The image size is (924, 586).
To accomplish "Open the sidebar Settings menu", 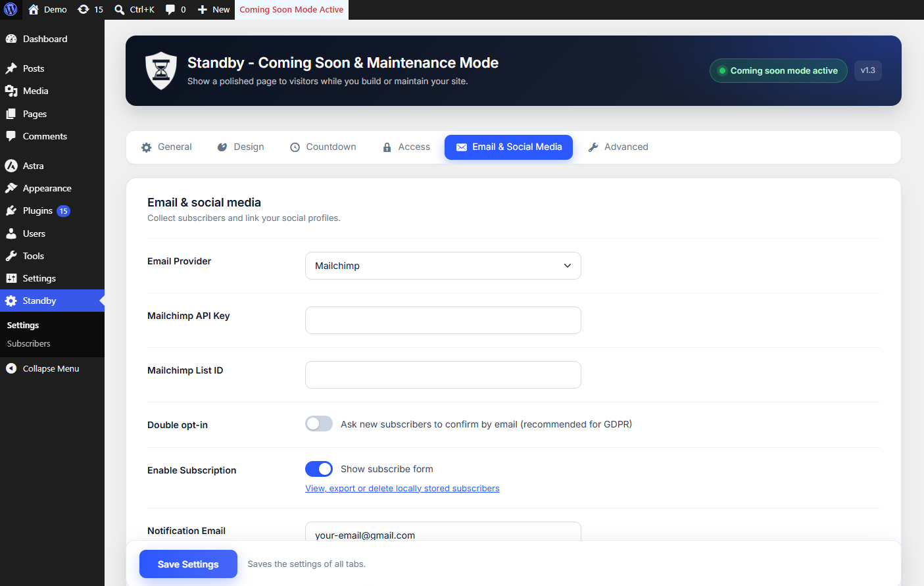I will [x=52, y=278].
